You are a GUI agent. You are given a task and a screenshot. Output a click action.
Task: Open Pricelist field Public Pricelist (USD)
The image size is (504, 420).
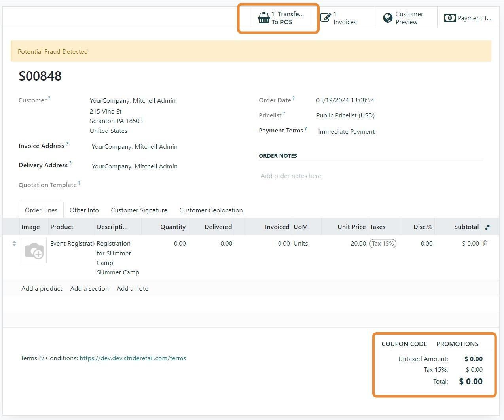(x=345, y=115)
